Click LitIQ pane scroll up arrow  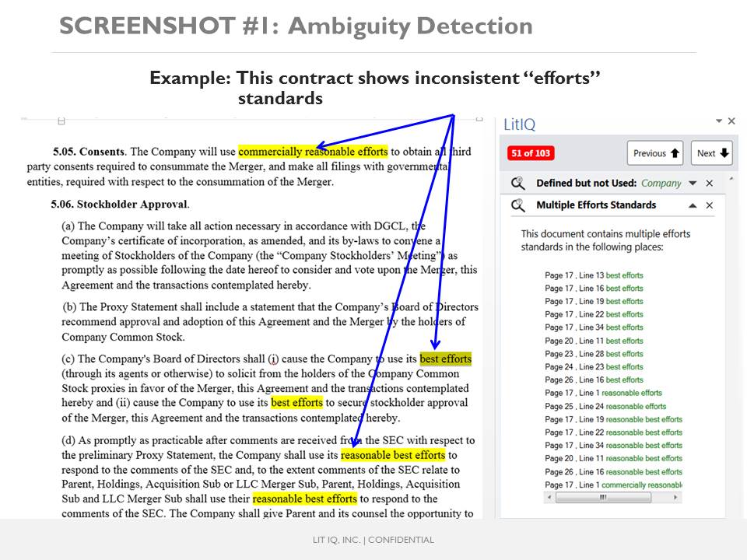(x=731, y=179)
